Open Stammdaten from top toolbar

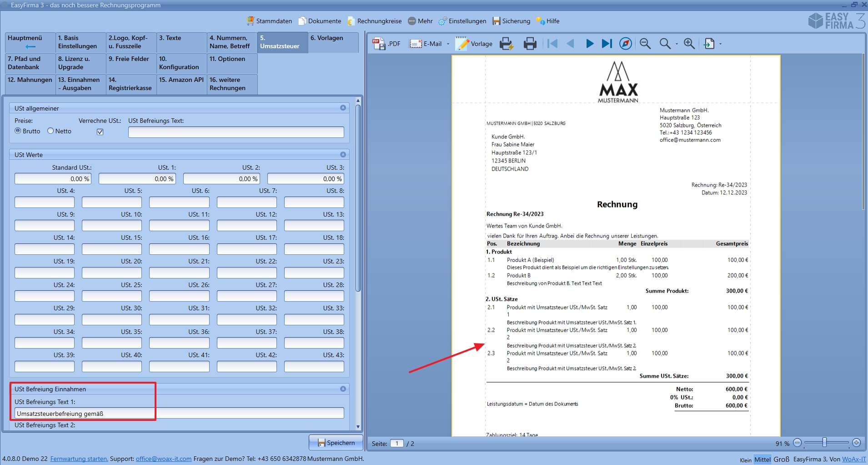pos(269,21)
